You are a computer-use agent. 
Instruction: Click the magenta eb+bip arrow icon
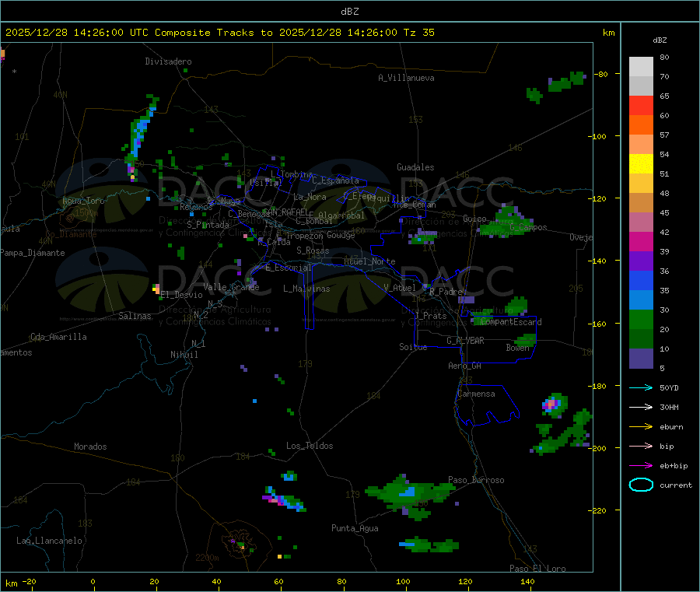coord(641,465)
